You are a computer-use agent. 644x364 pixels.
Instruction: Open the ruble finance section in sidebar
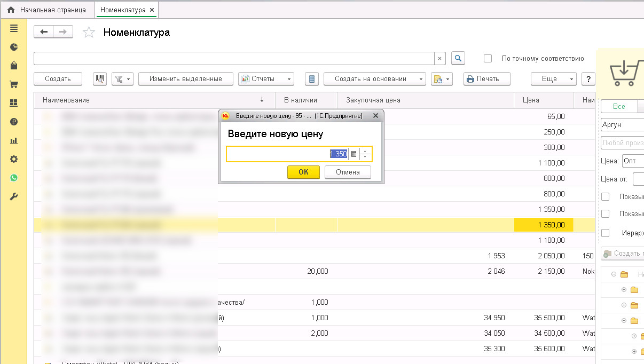pyautogui.click(x=14, y=122)
